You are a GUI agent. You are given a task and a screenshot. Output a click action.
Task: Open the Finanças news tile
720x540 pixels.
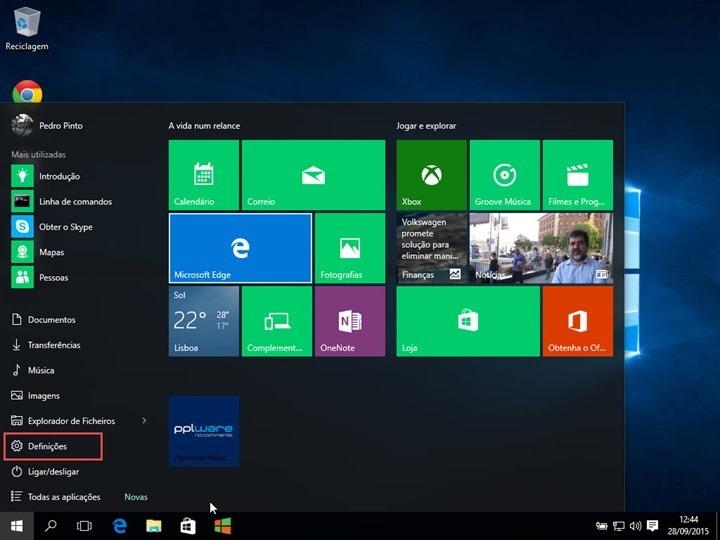pyautogui.click(x=431, y=248)
